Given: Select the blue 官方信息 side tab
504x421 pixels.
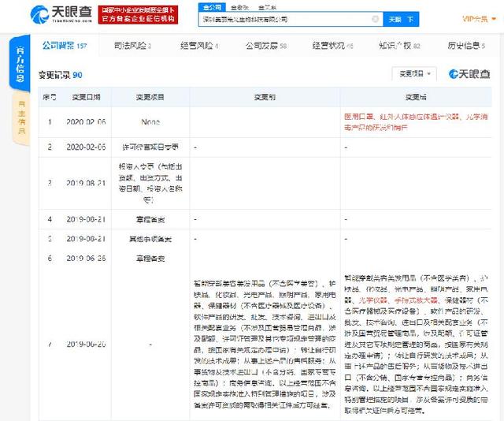Looking at the screenshot, I should (x=20, y=63).
